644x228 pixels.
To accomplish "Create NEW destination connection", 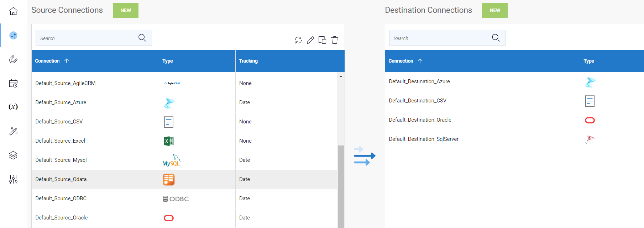I will 494,10.
